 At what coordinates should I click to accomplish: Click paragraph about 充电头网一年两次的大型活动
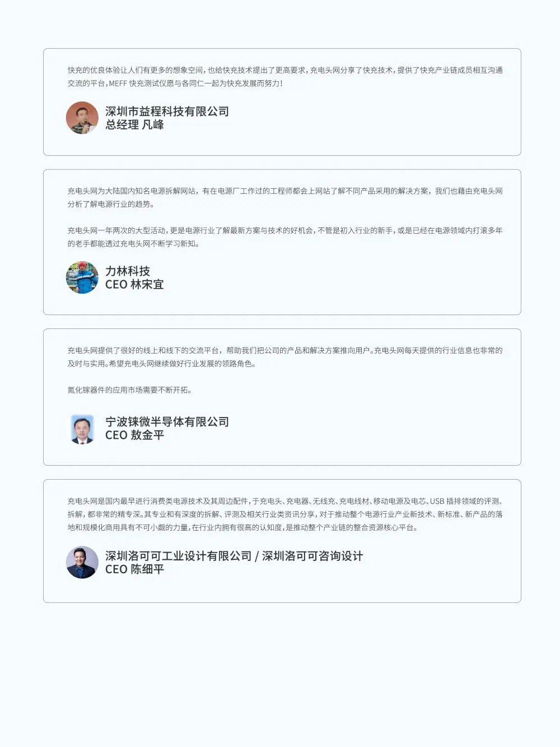pos(285,236)
